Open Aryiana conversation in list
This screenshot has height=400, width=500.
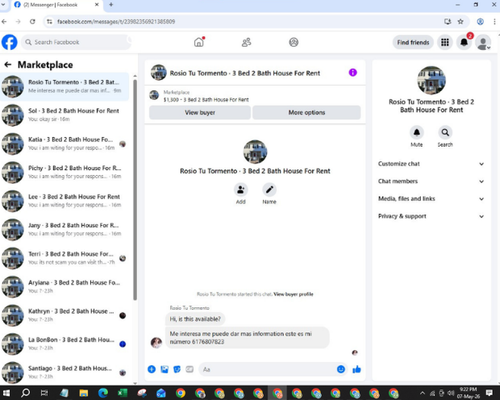(65, 287)
